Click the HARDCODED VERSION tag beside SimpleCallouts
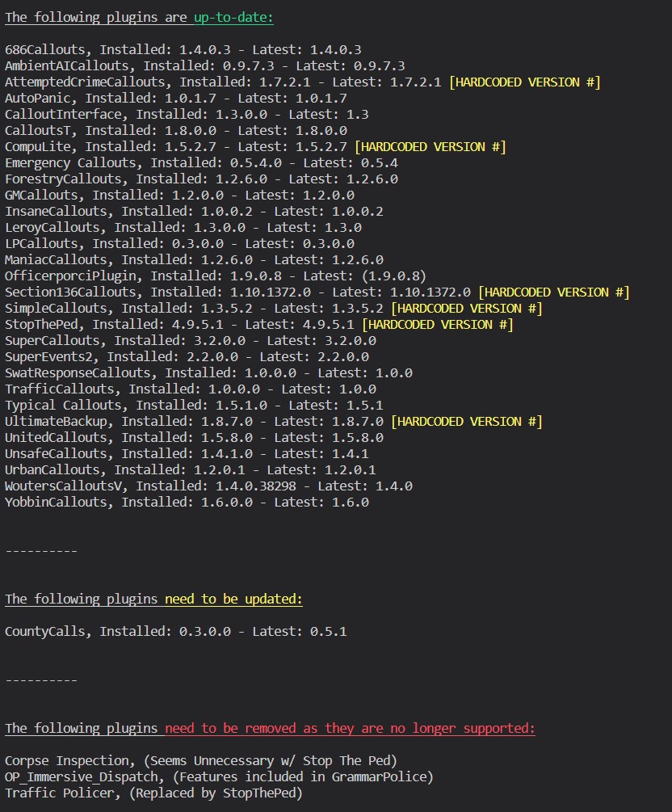The height and width of the screenshot is (812, 672). (466, 308)
